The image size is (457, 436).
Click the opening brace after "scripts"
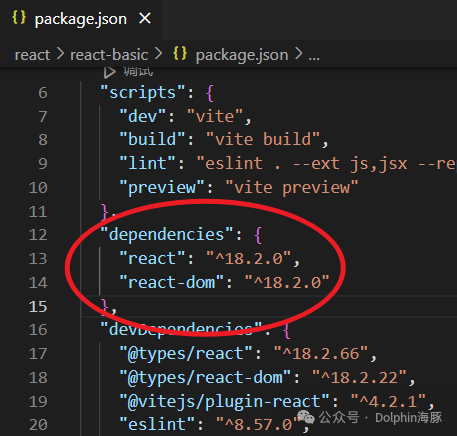coord(210,93)
